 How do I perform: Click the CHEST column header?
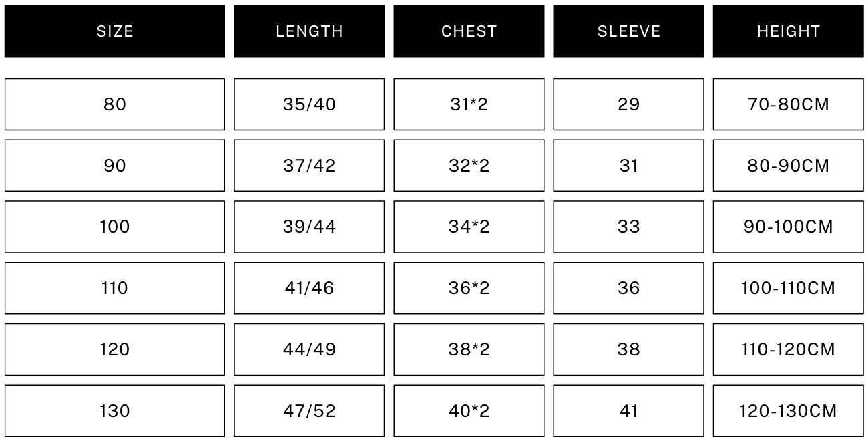click(469, 31)
